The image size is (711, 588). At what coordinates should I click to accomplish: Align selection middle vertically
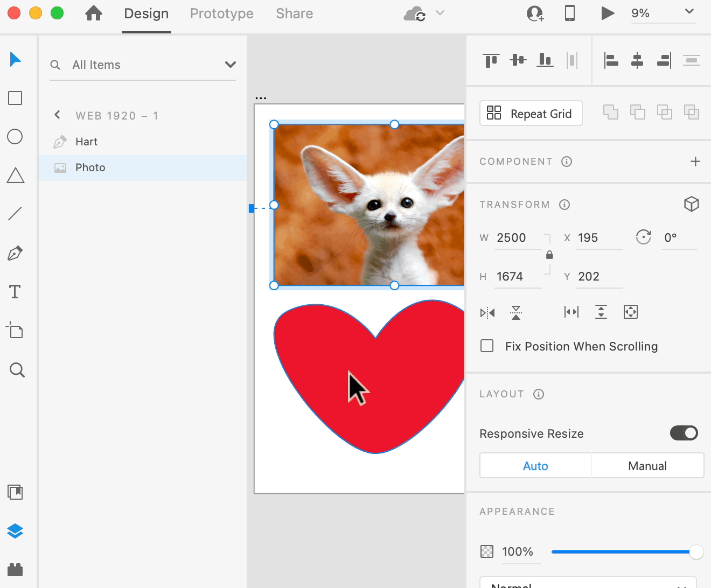pyautogui.click(x=518, y=60)
